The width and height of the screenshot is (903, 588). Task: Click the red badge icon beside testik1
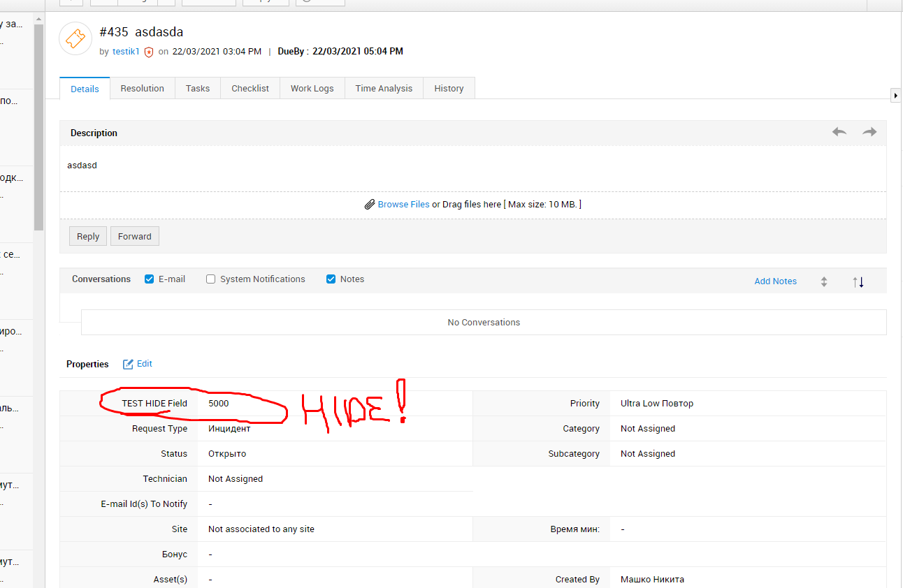(149, 52)
